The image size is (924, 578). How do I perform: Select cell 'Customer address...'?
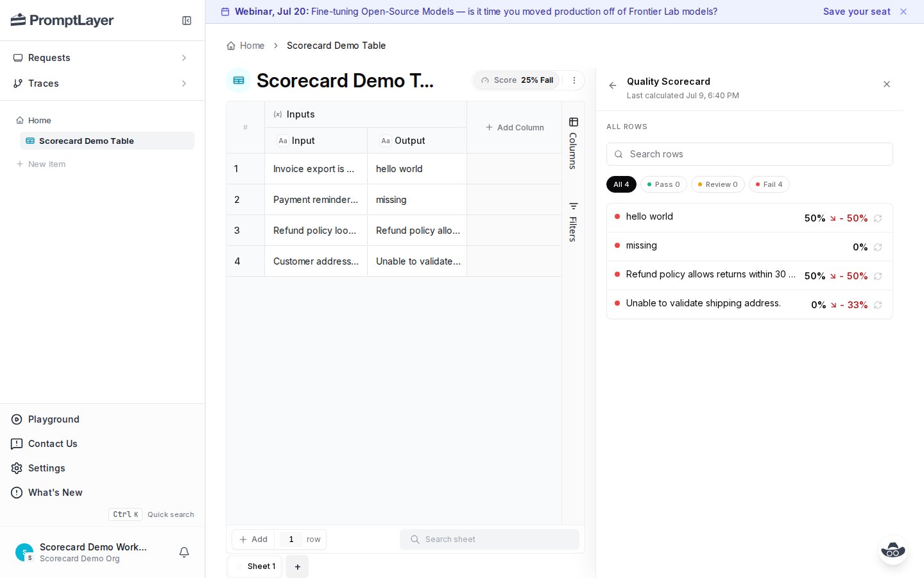[x=316, y=261]
